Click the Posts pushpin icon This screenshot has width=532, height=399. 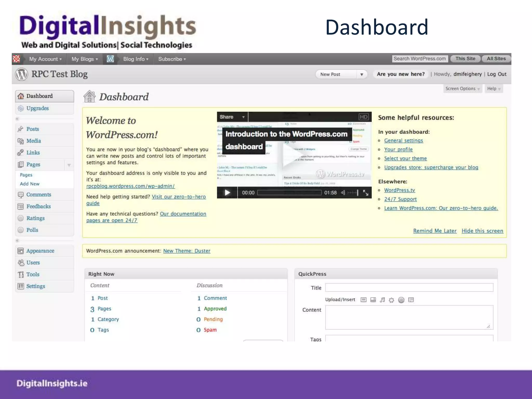point(21,129)
